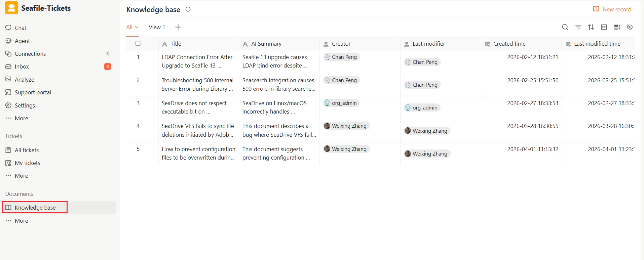644x260 pixels.
Task: Click the Last modifier column header
Action: click(441, 44)
